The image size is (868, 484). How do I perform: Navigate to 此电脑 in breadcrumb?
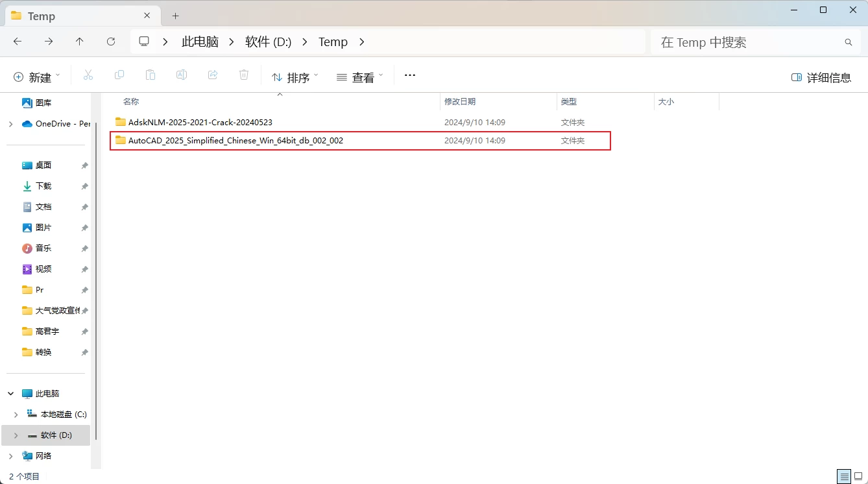click(x=200, y=42)
